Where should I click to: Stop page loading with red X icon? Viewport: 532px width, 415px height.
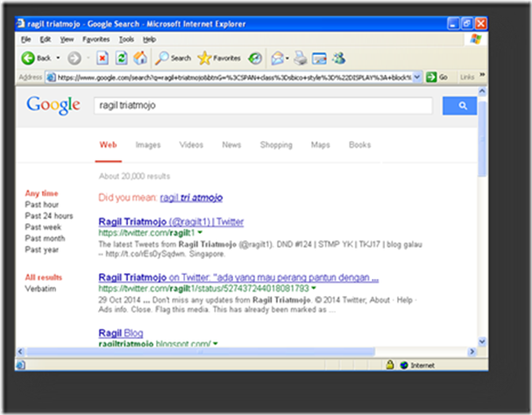point(103,59)
